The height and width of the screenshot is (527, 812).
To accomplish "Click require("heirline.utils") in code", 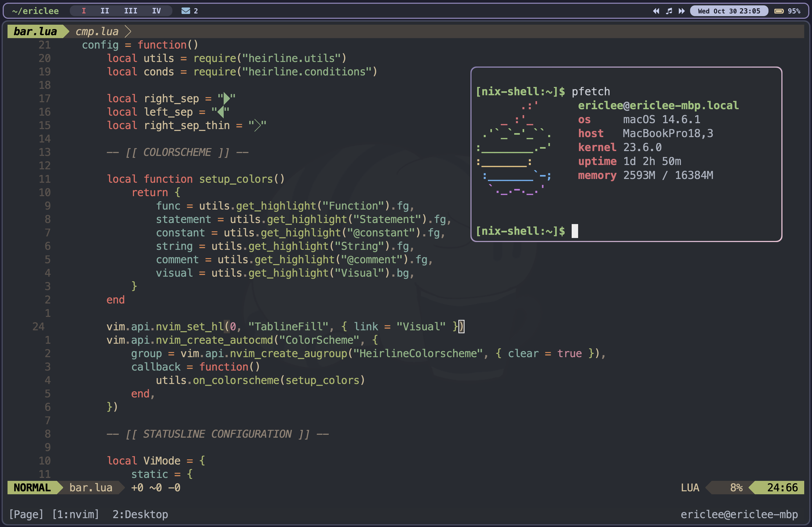I will (x=270, y=58).
